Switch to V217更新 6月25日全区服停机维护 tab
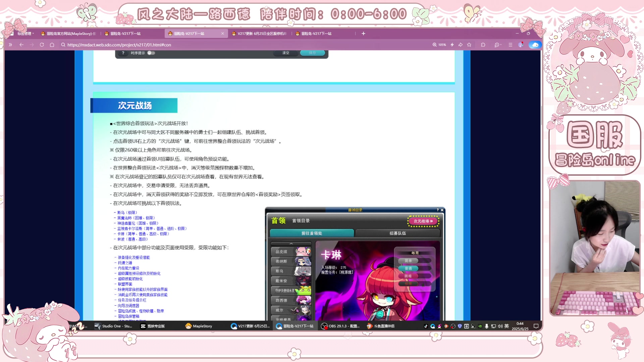The height and width of the screenshot is (362, 644). tap(260, 34)
